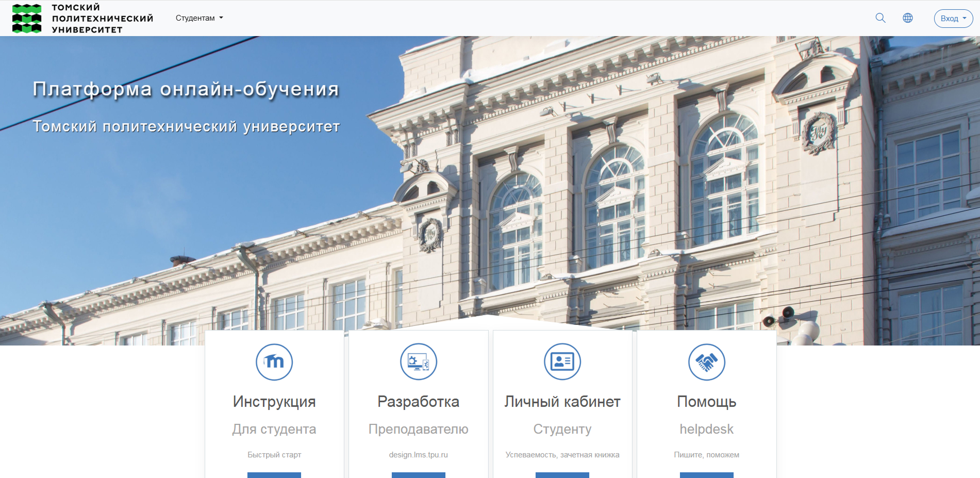Open the Личный кабинет card heading
This screenshot has width=980, height=478.
click(x=562, y=402)
